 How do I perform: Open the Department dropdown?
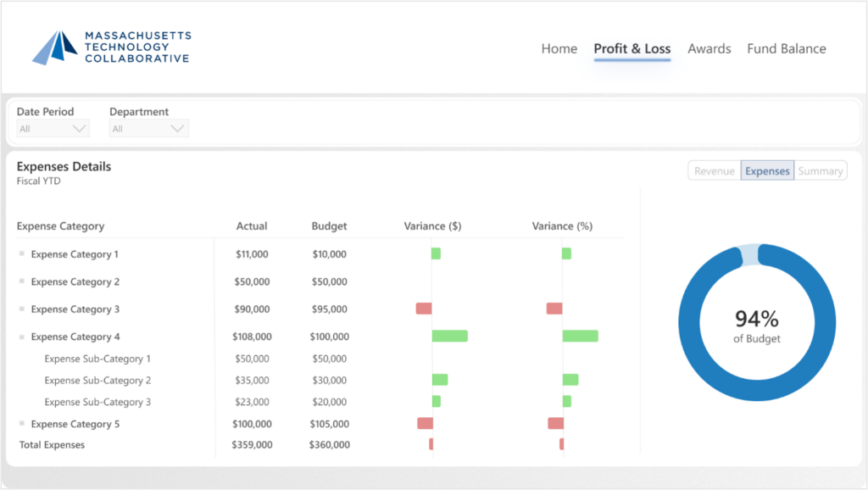coord(149,129)
